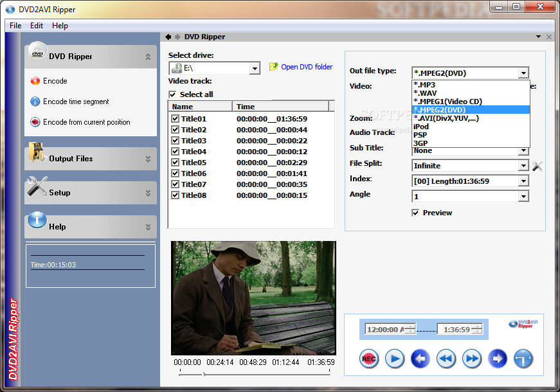Select iPod output format
560x392 pixels.
click(x=471, y=127)
